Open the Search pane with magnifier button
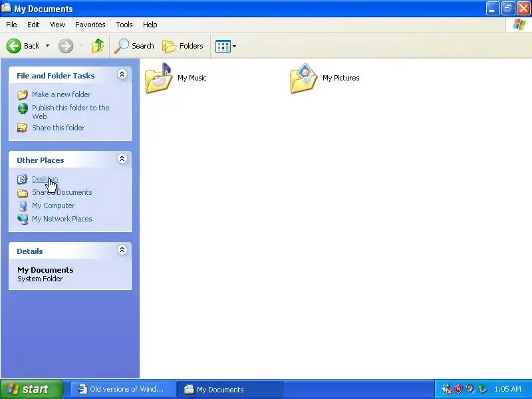This screenshot has height=399, width=532. tap(134, 46)
